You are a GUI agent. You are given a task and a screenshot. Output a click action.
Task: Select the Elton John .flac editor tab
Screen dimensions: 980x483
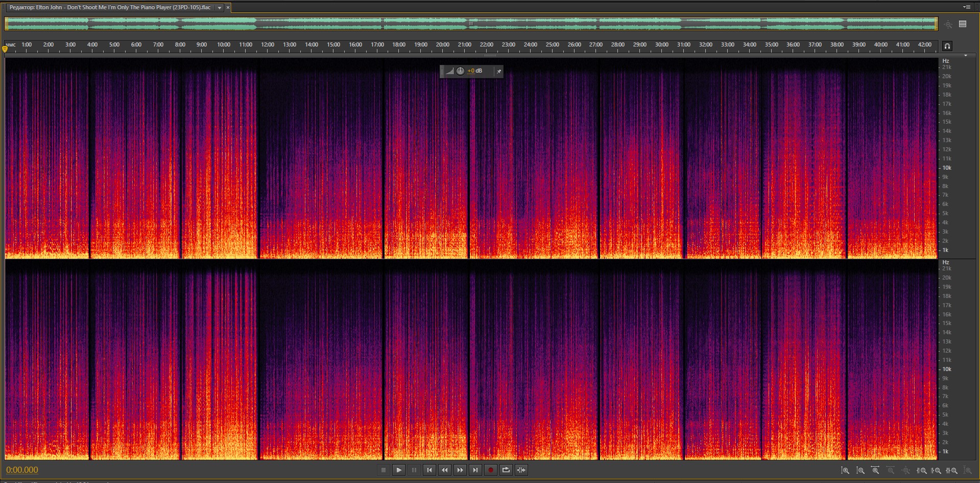[x=110, y=8]
